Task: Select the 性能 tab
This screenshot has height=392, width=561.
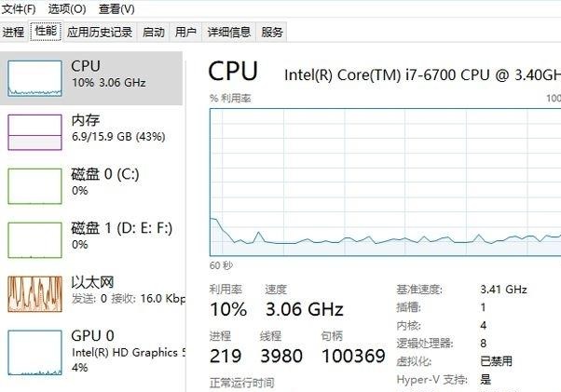Action: pos(46,31)
